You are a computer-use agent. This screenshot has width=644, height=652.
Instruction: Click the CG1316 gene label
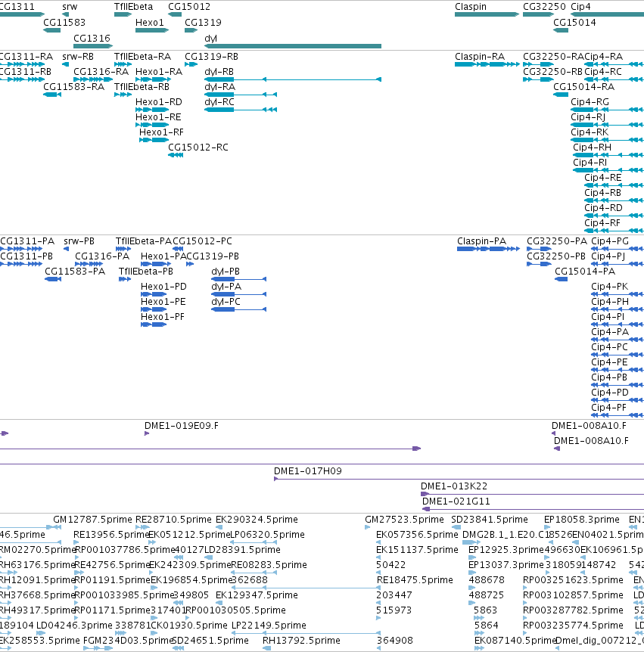point(92,39)
